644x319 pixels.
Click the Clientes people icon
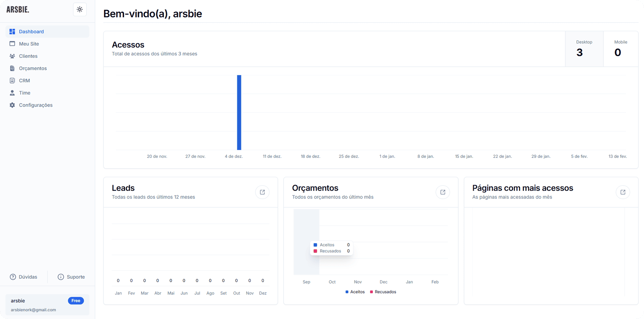[12, 56]
